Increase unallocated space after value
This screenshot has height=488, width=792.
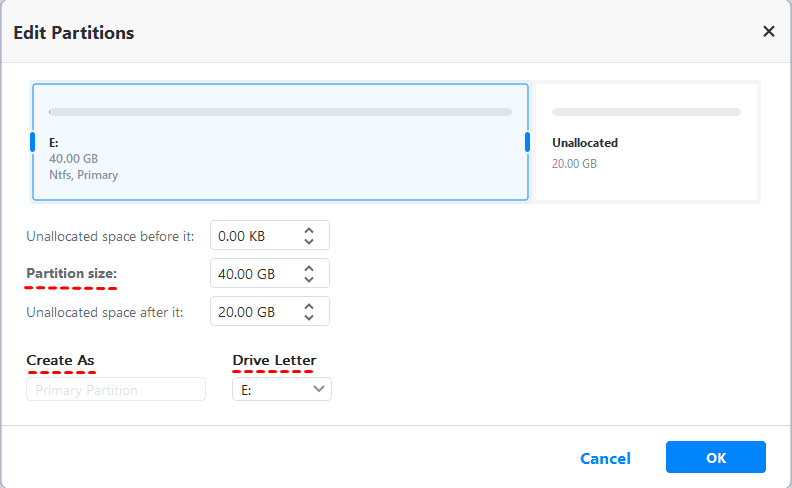309,306
